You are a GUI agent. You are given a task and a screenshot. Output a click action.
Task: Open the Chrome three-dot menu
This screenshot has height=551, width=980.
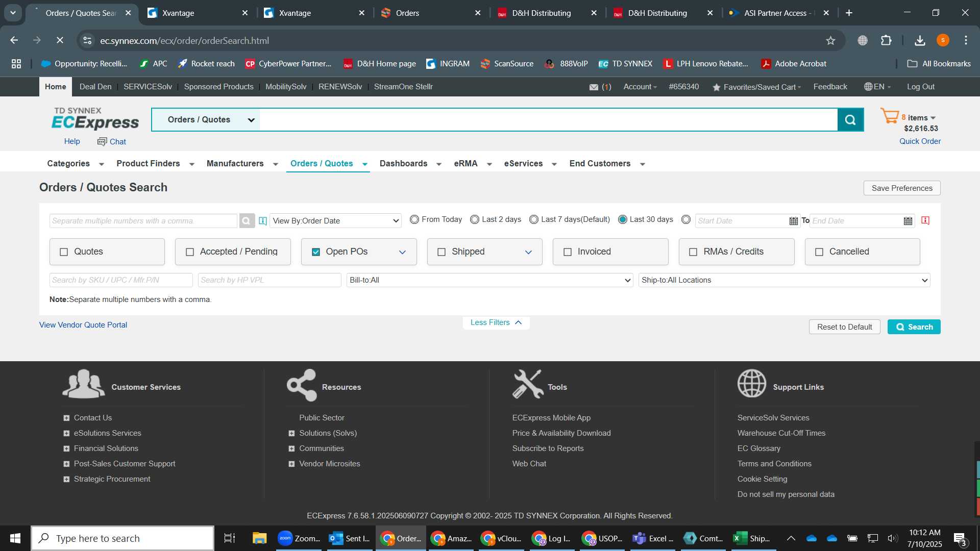(966, 40)
